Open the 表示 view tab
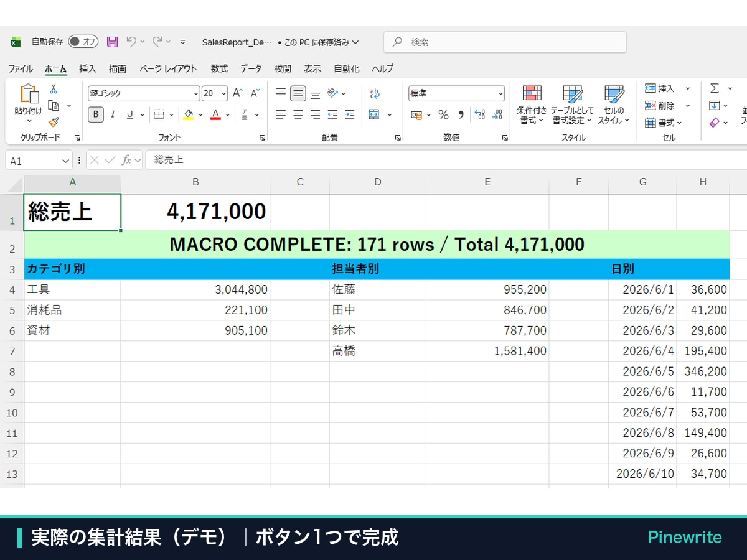The width and height of the screenshot is (747, 560). pyautogui.click(x=312, y=68)
